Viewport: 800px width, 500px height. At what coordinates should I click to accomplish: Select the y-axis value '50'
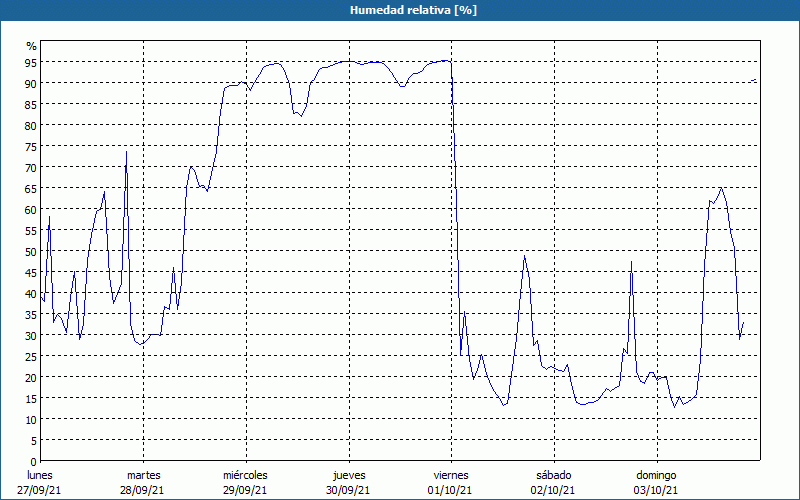[31, 252]
